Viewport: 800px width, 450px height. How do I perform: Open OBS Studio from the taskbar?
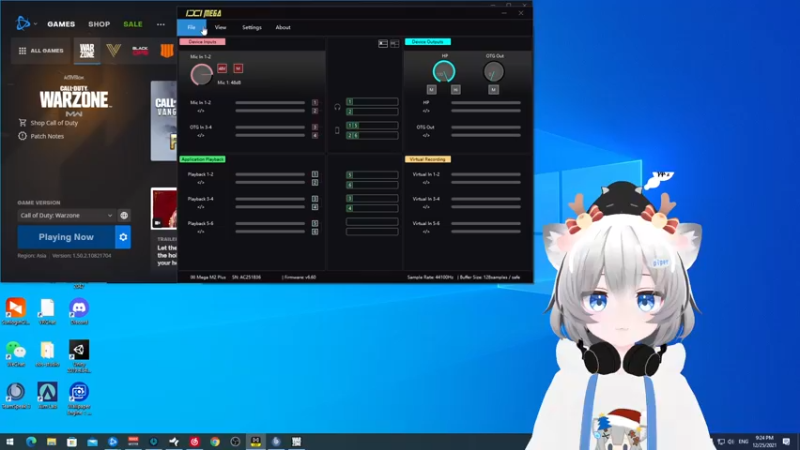pyautogui.click(x=235, y=442)
